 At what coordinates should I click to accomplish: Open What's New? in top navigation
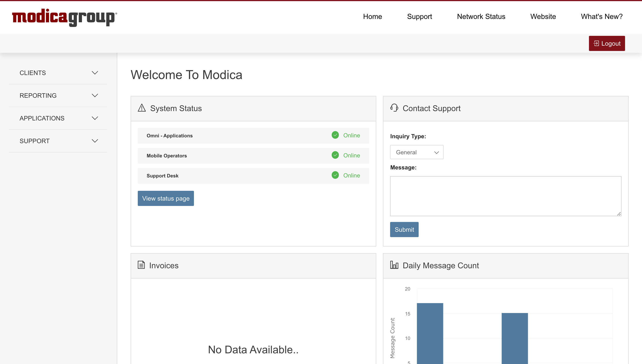point(602,16)
